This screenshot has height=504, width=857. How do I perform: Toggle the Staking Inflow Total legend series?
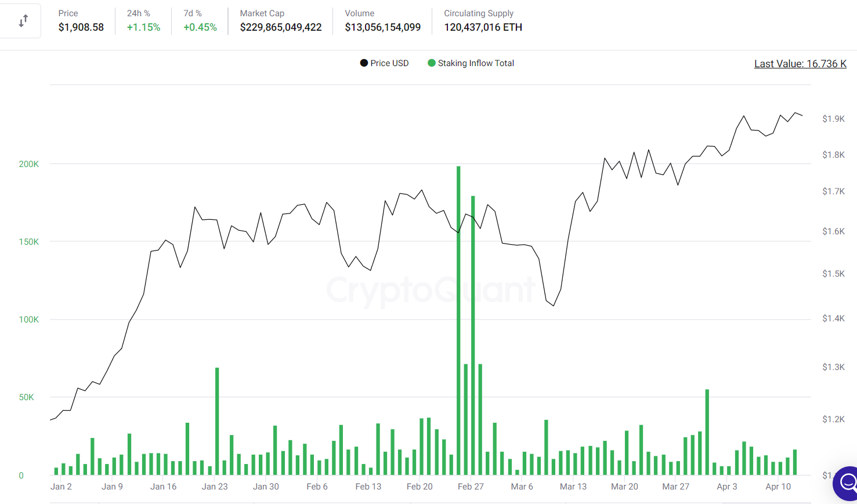tap(471, 63)
